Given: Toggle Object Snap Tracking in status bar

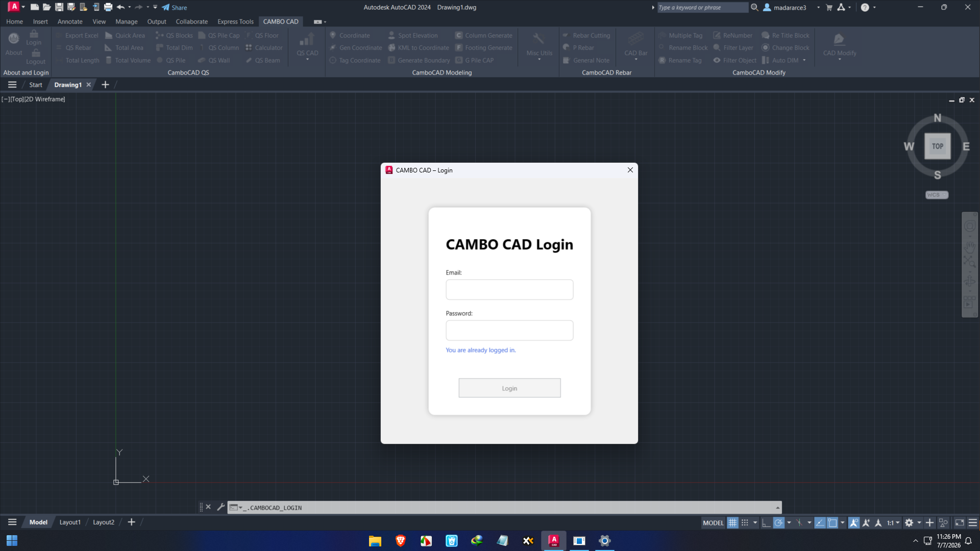Looking at the screenshot, I should (x=820, y=522).
